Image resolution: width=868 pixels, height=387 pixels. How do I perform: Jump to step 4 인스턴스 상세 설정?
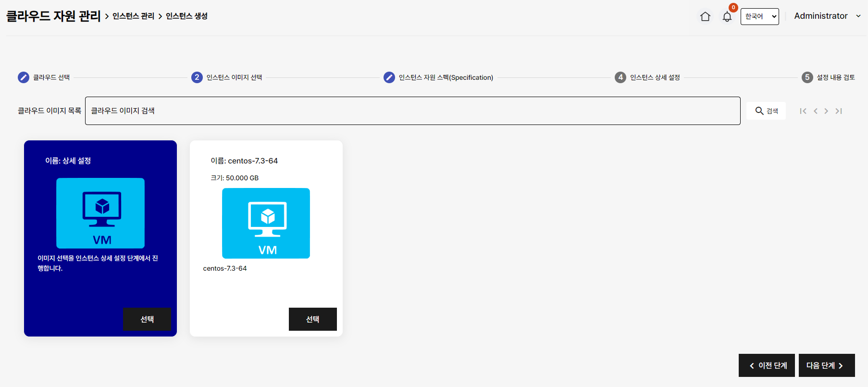620,77
